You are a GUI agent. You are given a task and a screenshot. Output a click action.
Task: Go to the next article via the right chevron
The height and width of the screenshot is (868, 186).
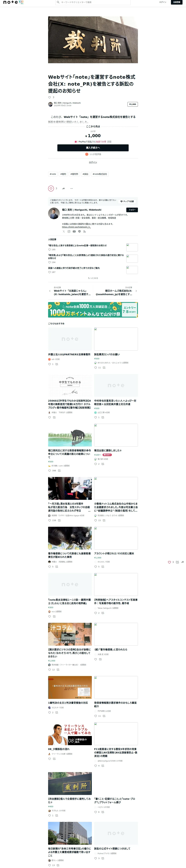point(136,291)
